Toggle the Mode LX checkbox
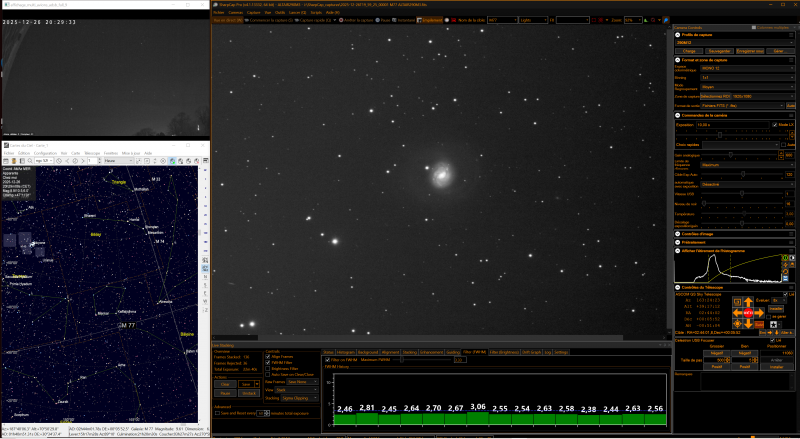Image resolution: width=800 pixels, height=439 pixels. [x=775, y=125]
